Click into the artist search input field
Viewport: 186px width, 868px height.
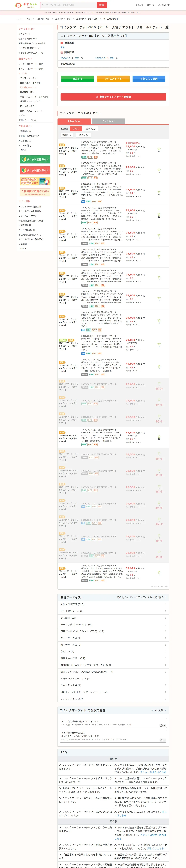click(71, 5)
